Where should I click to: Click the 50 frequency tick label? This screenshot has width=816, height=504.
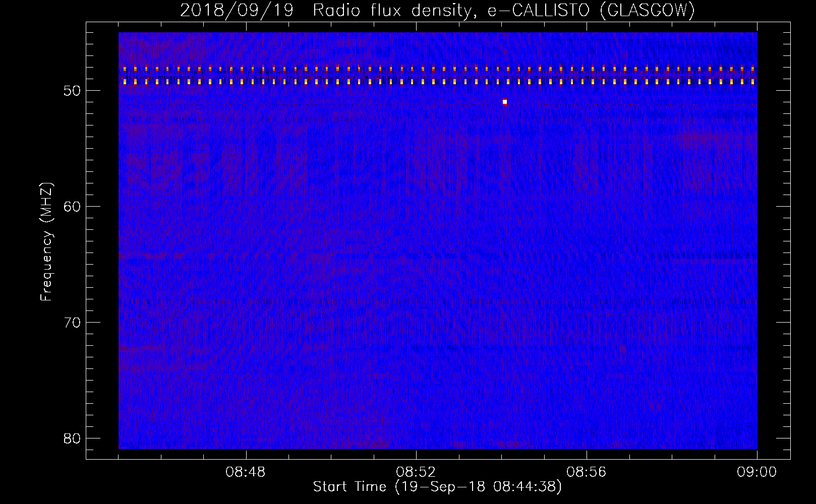pos(72,91)
